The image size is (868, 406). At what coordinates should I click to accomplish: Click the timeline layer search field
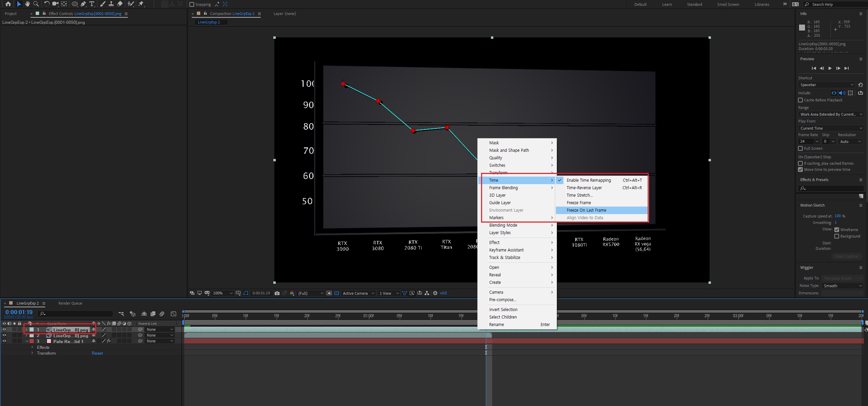pyautogui.click(x=76, y=313)
